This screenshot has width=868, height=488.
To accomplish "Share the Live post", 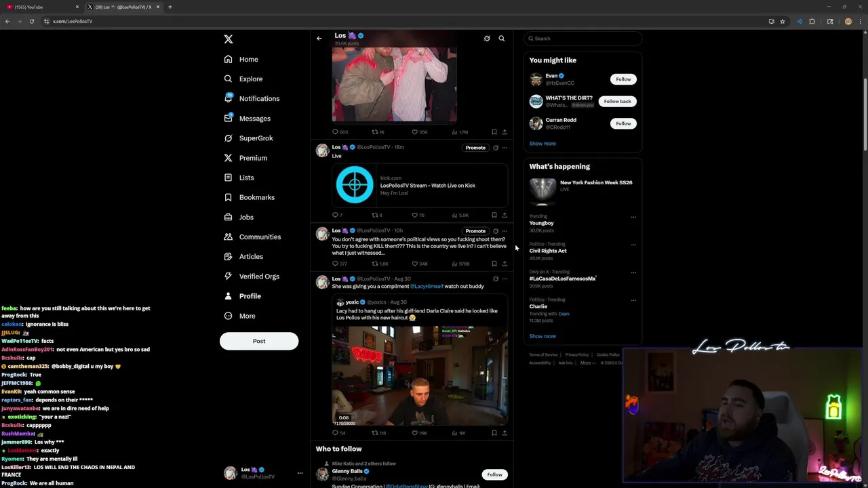I will coord(505,216).
